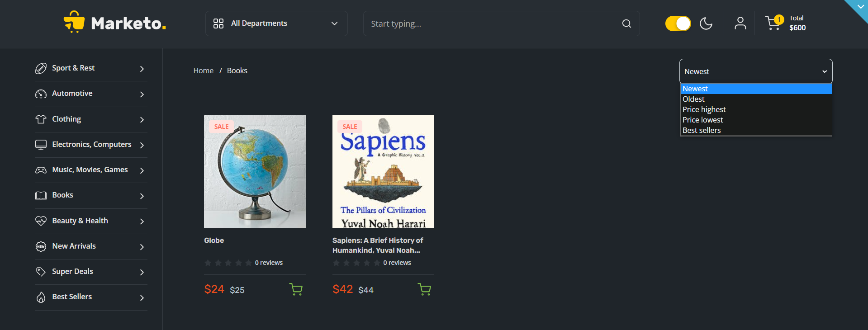Expand Best Sellers chevron
This screenshot has width=868, height=330.
142,298
